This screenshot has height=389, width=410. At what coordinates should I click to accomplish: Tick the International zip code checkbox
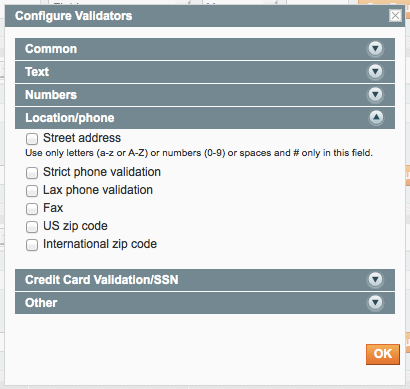coord(32,245)
